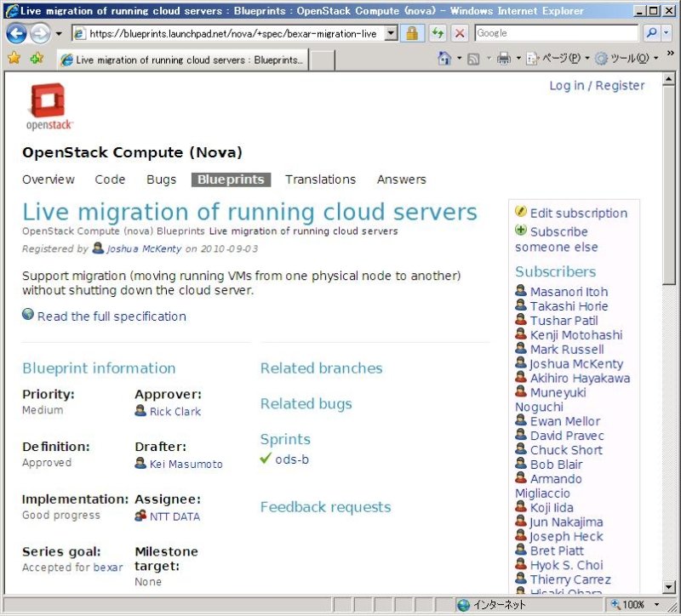Image resolution: width=681 pixels, height=616 pixels.
Task: Open subscriber Thierry Carrez profile
Action: click(570, 579)
